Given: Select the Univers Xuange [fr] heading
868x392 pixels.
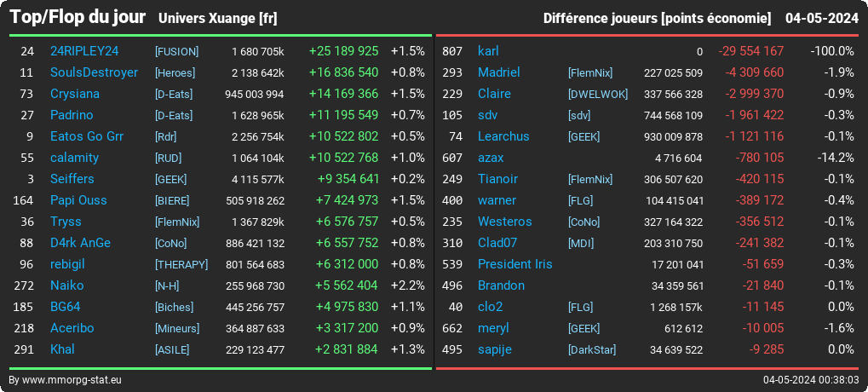Looking at the screenshot, I should pyautogui.click(x=217, y=18).
